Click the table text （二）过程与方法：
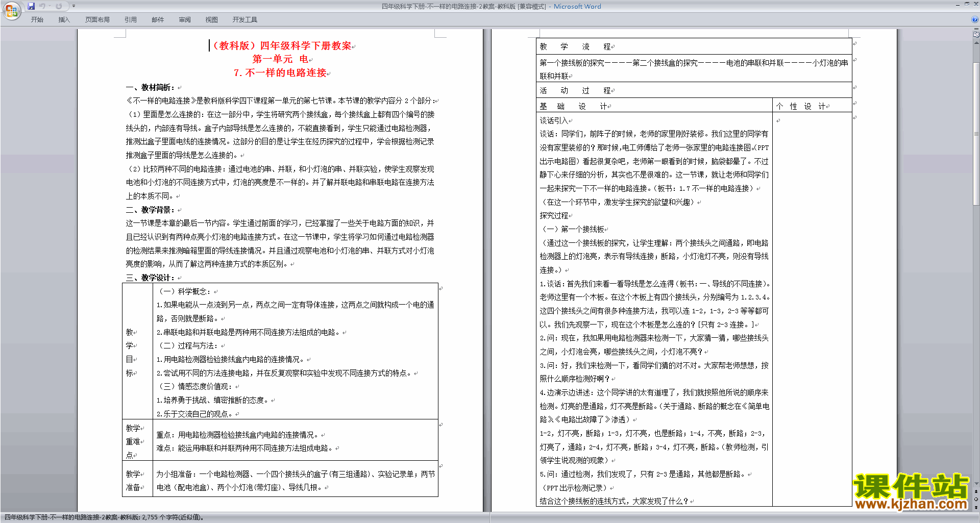980x523 pixels. [188, 345]
